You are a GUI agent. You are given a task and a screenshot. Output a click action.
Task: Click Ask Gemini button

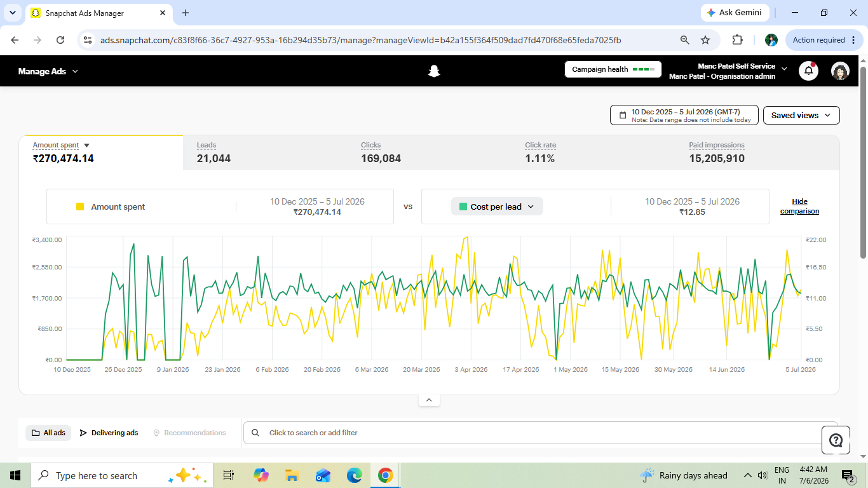tap(735, 13)
